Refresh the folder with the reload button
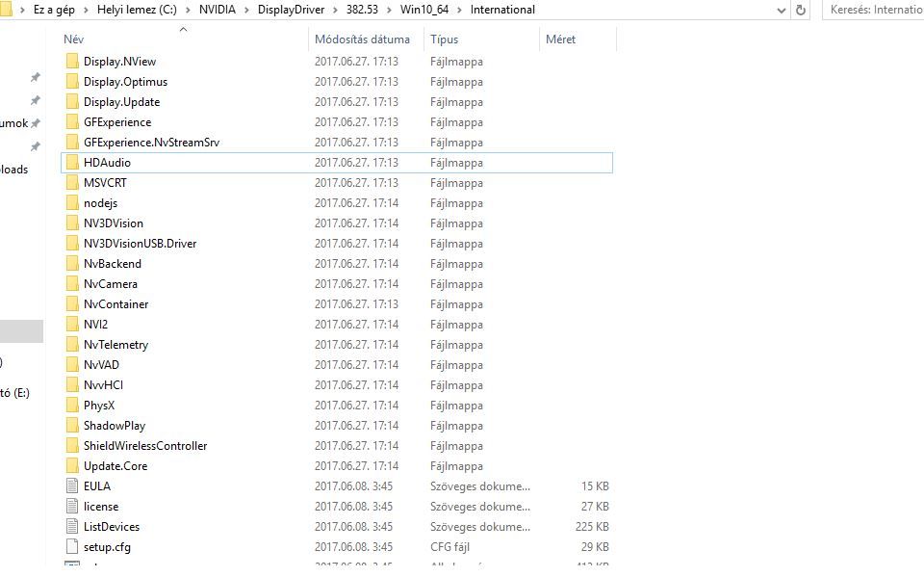924x577 pixels. (x=800, y=10)
